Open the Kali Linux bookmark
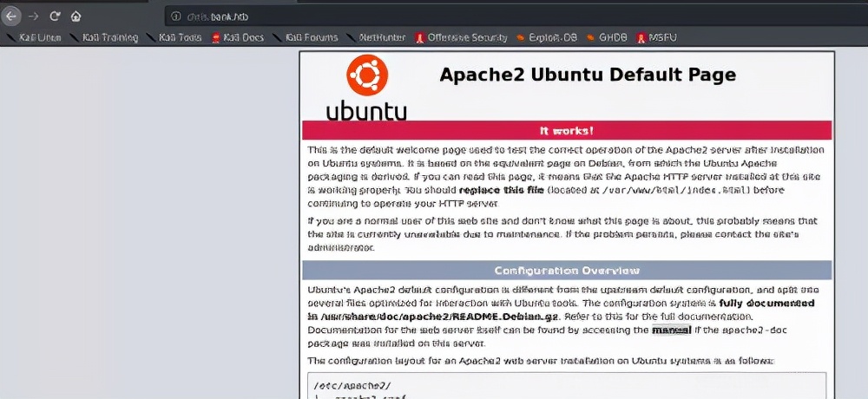Viewport: 868px width, 399px height. [35, 37]
